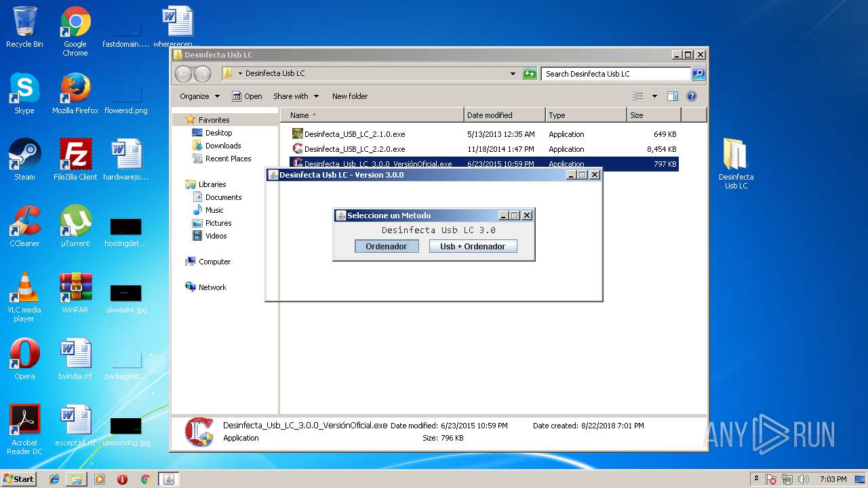Screen dimensions: 868x488
Task: Choose the Ordenador method button
Action: (x=387, y=247)
